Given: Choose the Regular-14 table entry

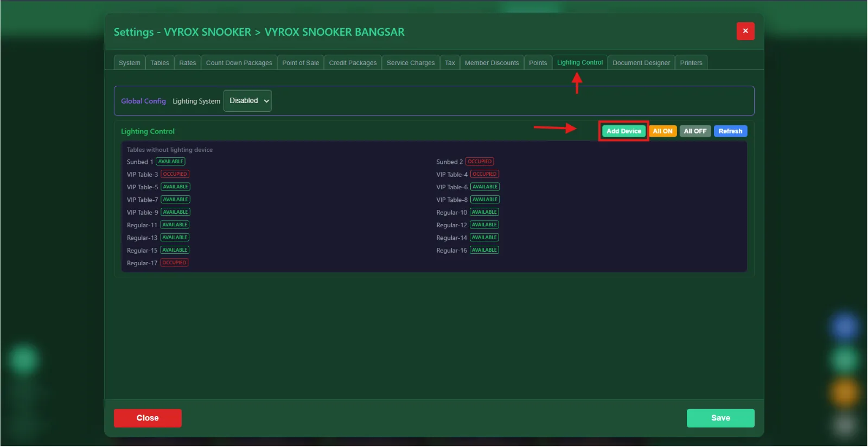Looking at the screenshot, I should click(468, 238).
